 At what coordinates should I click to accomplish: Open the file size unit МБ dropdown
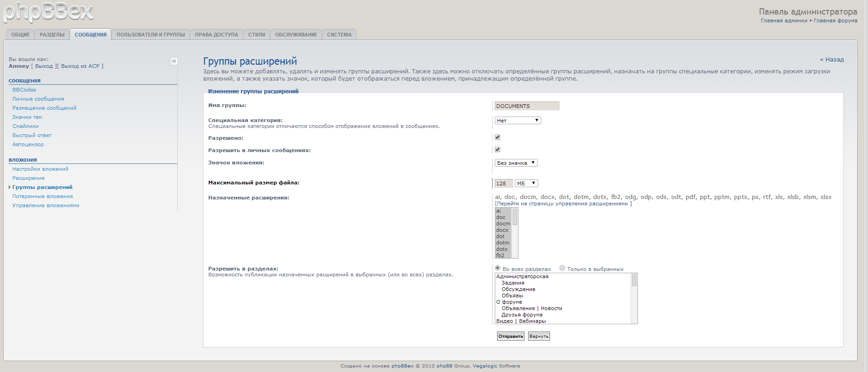[526, 183]
